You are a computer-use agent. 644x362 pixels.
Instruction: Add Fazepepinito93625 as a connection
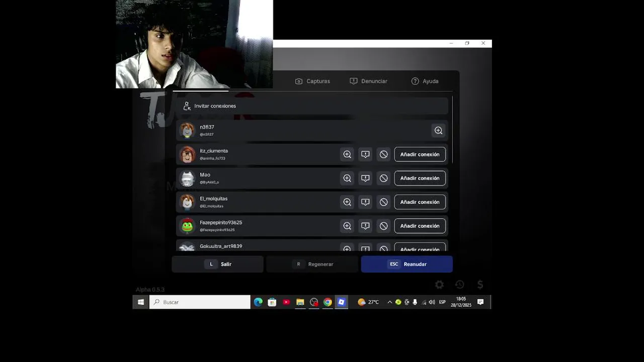pos(420,226)
